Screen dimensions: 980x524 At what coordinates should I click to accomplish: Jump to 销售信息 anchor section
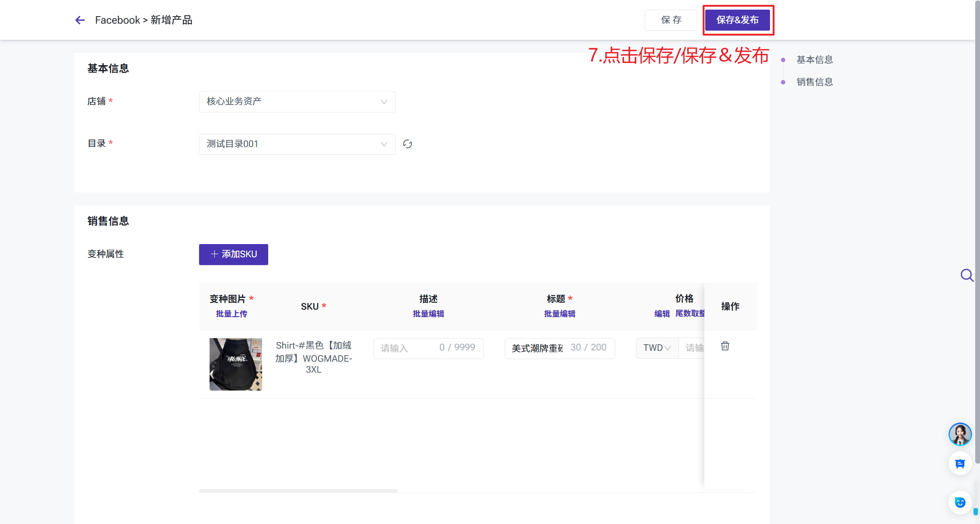[x=814, y=82]
